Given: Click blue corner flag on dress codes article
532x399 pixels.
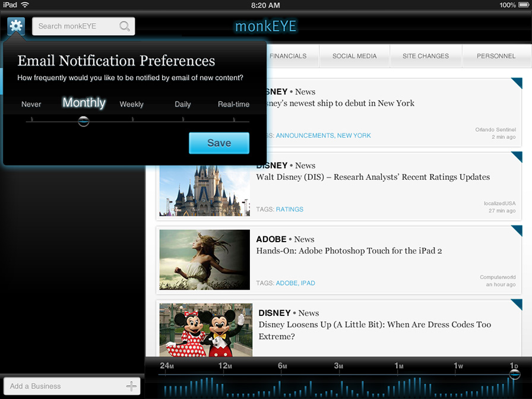Looking at the screenshot, I should click(516, 305).
